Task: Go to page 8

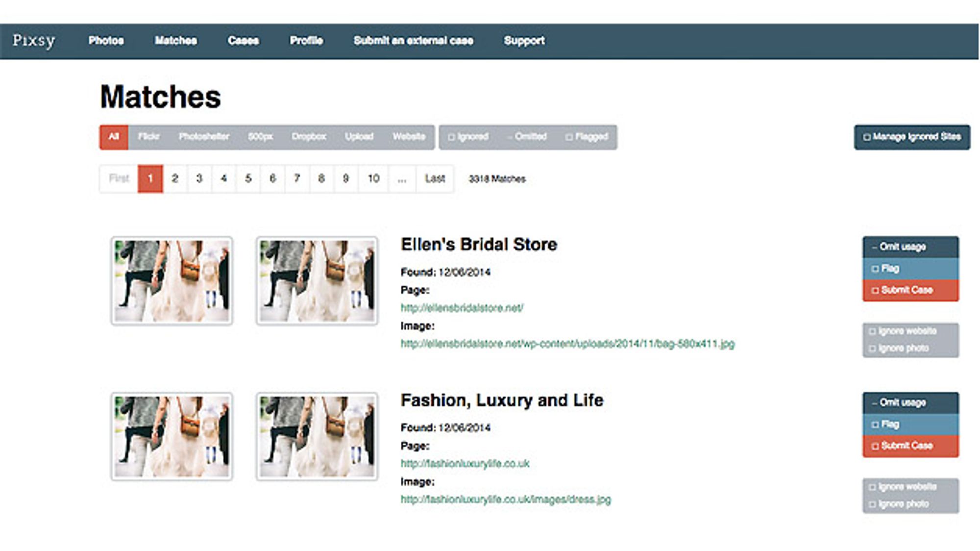Action: (321, 178)
